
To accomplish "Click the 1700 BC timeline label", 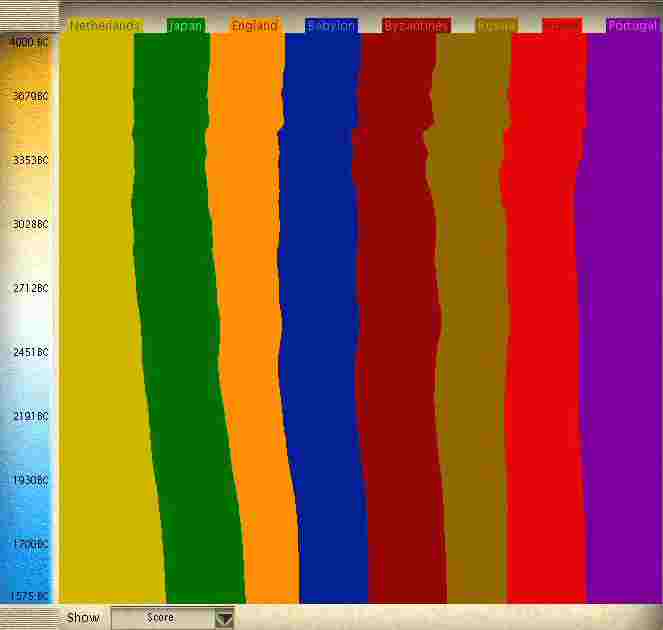I will click(x=29, y=544).
